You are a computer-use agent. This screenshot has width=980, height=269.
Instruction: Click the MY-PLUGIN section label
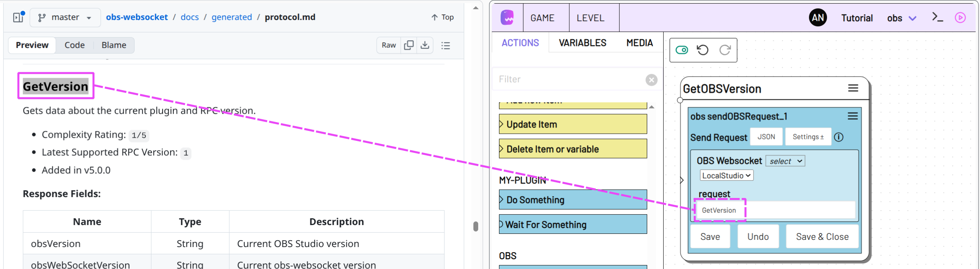coord(522,180)
